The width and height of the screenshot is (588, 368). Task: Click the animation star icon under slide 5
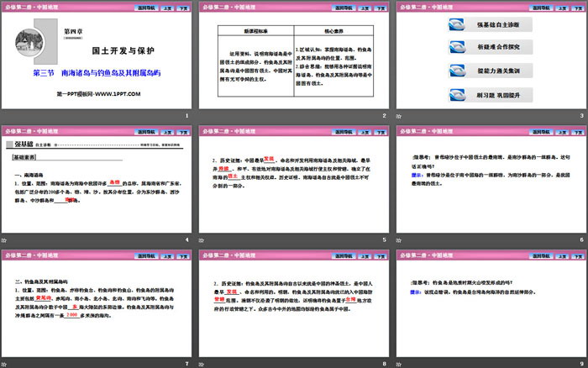pos(202,240)
